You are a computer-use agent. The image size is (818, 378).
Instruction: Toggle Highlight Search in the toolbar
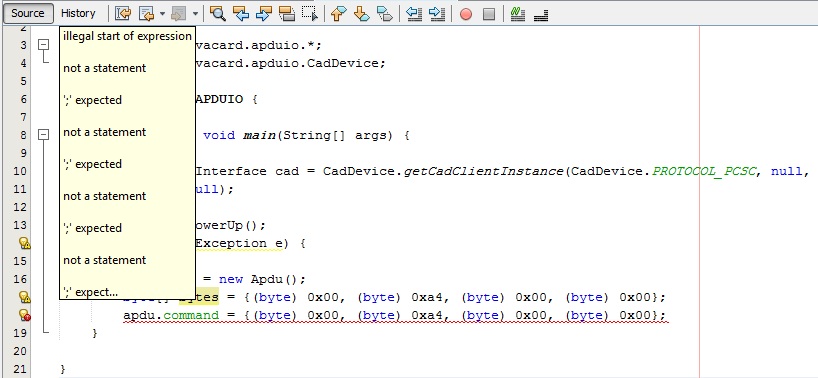287,14
